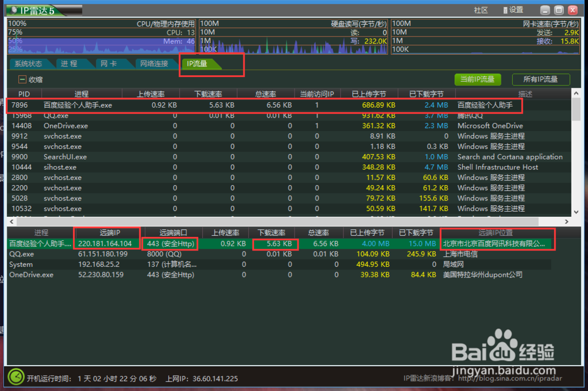Select svchost.exe row with PID 5028

coord(289,198)
